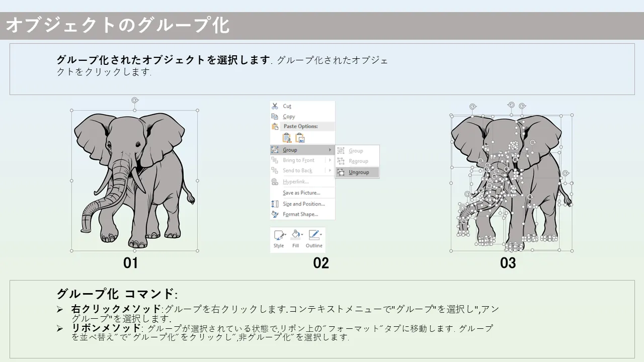644x362 pixels.
Task: Select the grouped elephant image labeled 01
Action: tap(134, 180)
